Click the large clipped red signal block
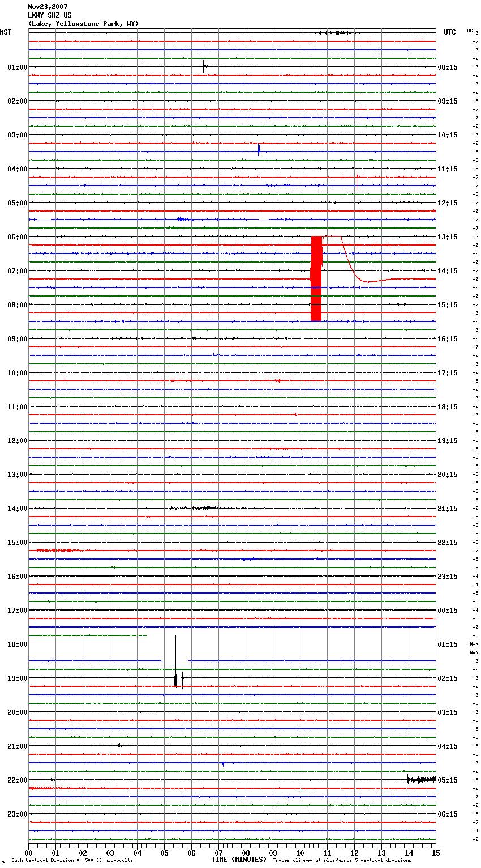The width and height of the screenshot is (481, 868). pyautogui.click(x=316, y=279)
